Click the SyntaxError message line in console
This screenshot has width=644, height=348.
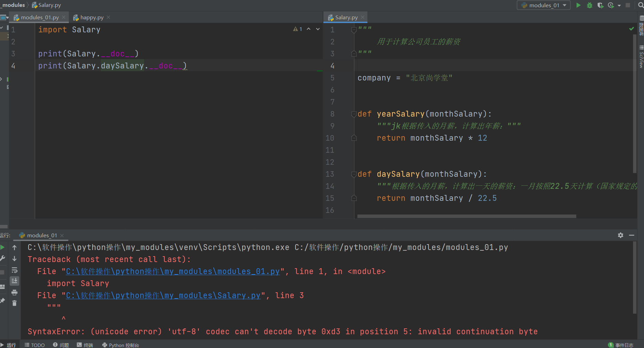pyautogui.click(x=282, y=331)
